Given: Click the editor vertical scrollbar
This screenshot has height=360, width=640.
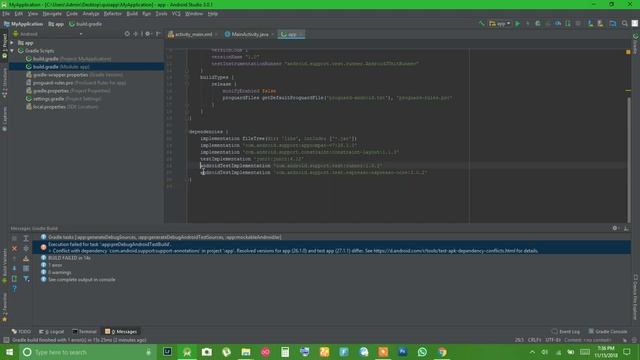Looking at the screenshot, I should (x=629, y=159).
